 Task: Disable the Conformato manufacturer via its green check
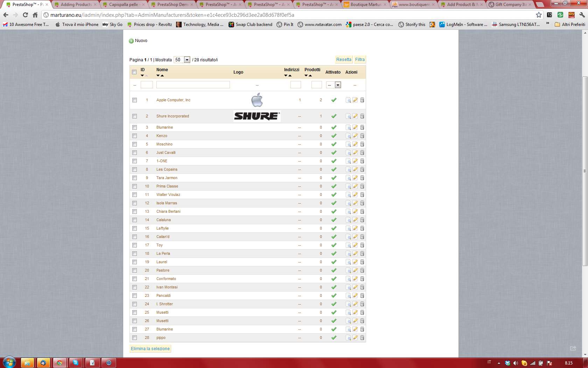334,279
